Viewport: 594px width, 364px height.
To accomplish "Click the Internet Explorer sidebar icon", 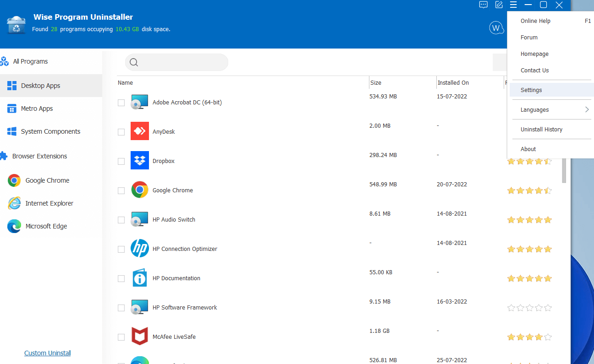I will tap(14, 203).
